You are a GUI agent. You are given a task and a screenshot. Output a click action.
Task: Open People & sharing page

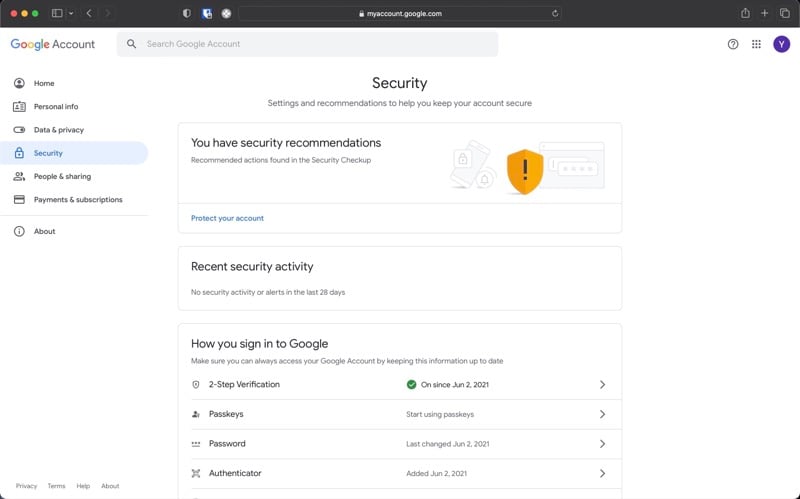[x=74, y=176]
